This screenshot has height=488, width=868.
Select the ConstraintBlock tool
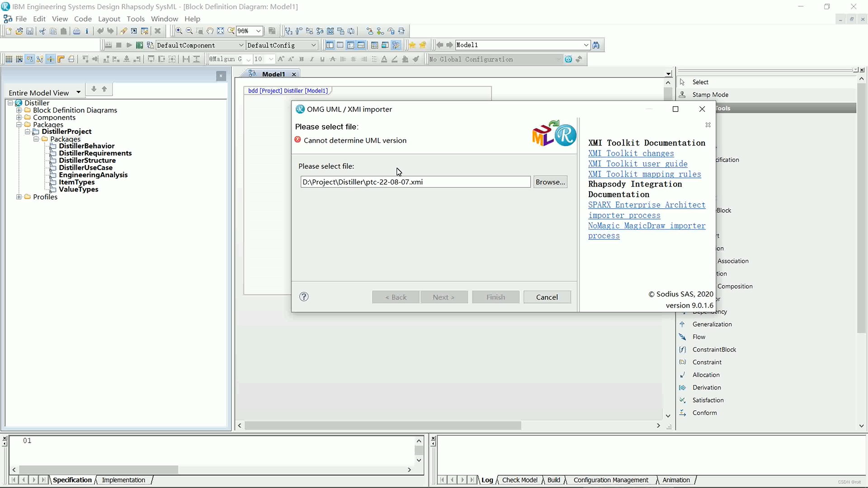(714, 349)
